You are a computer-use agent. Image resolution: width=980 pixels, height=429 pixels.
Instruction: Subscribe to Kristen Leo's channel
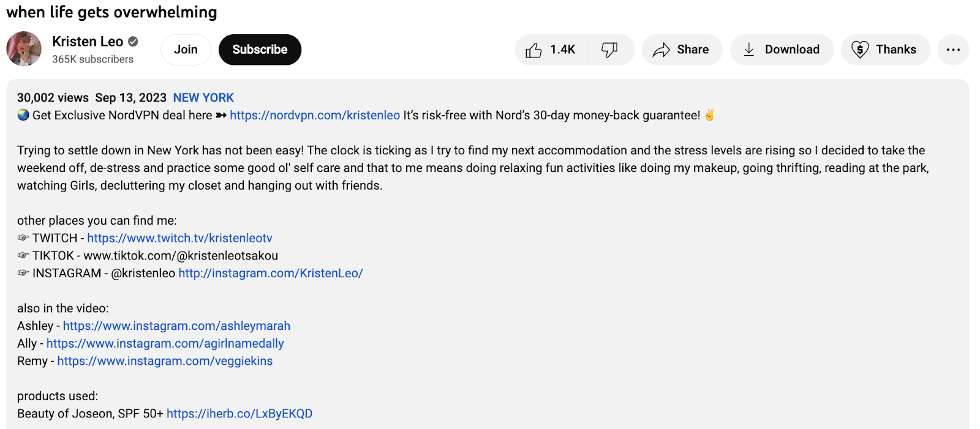click(x=260, y=50)
